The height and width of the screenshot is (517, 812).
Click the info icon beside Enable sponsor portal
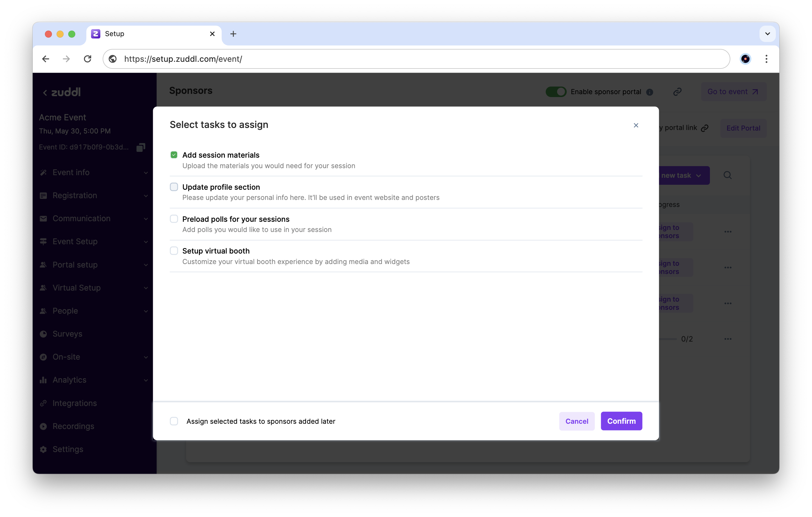click(x=650, y=92)
